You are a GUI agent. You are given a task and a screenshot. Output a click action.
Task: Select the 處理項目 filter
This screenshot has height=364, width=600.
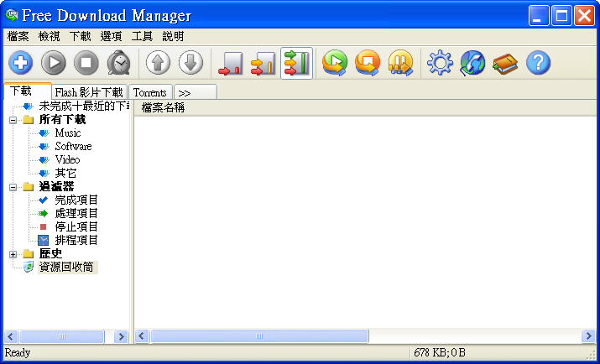76,213
